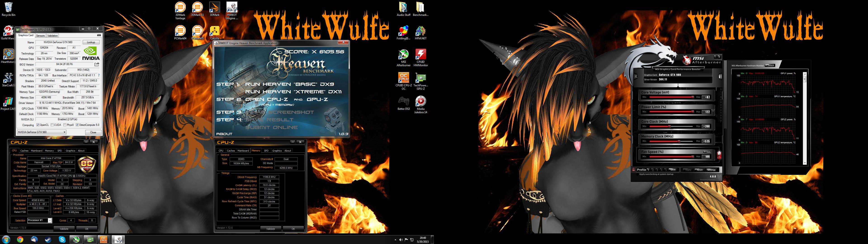
Task: Open the Recycle Bin desktop icon
Action: point(8,9)
